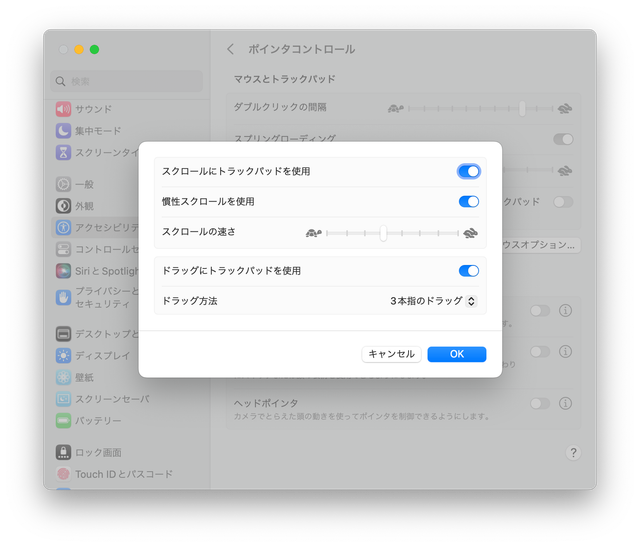Toggle the ヘッドポインタ switch
The image size is (640, 547).
coord(540,404)
